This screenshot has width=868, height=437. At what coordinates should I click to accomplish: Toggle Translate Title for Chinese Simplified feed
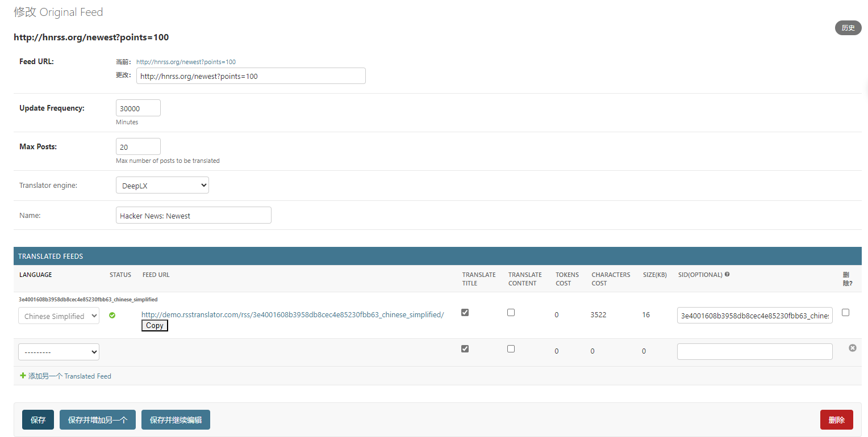click(465, 312)
